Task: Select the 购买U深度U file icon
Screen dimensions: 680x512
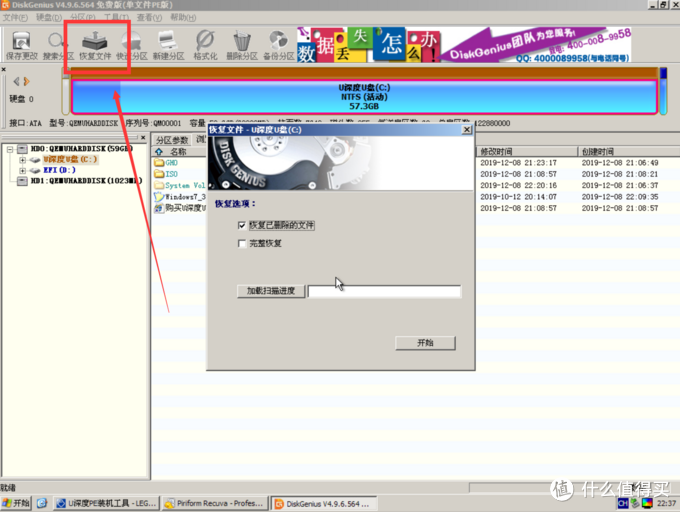Action: click(x=159, y=208)
